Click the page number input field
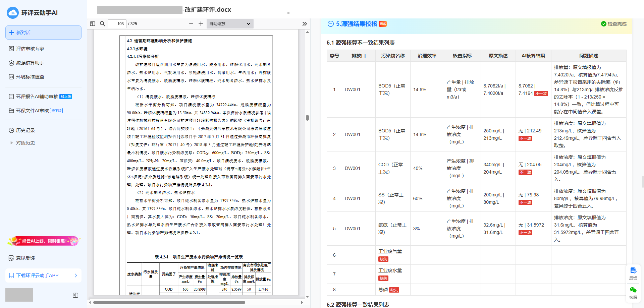 pyautogui.click(x=117, y=24)
